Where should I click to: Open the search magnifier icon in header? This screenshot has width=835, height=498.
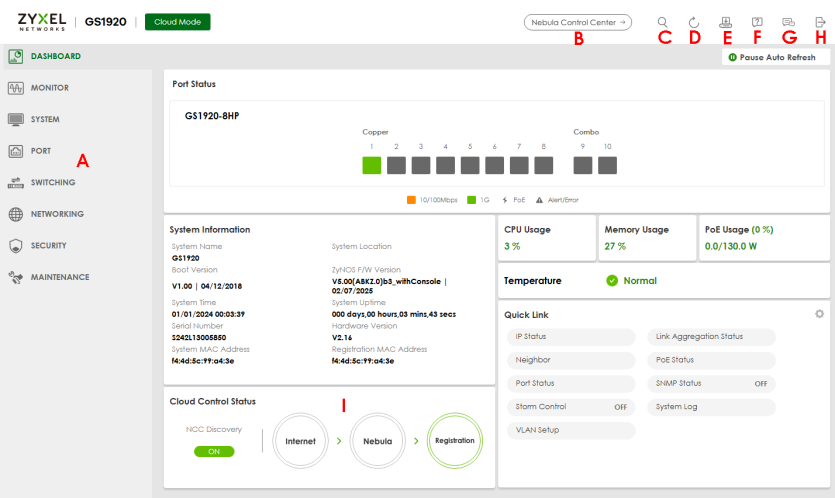(x=662, y=22)
